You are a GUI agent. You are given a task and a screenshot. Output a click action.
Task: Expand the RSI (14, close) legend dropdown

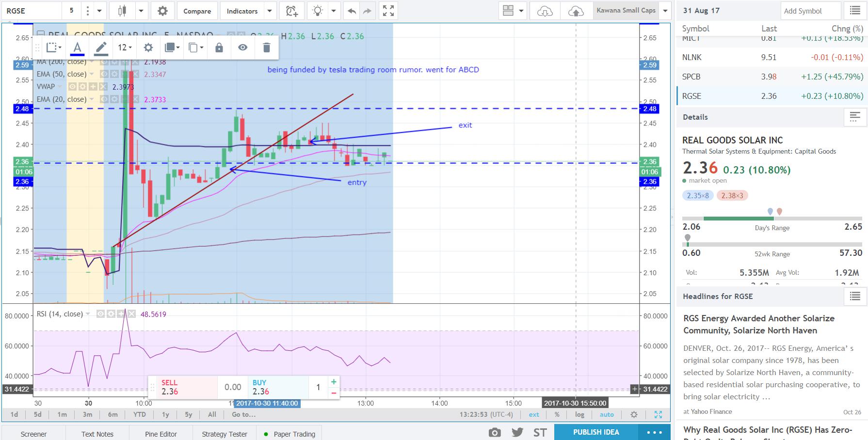tap(88, 314)
